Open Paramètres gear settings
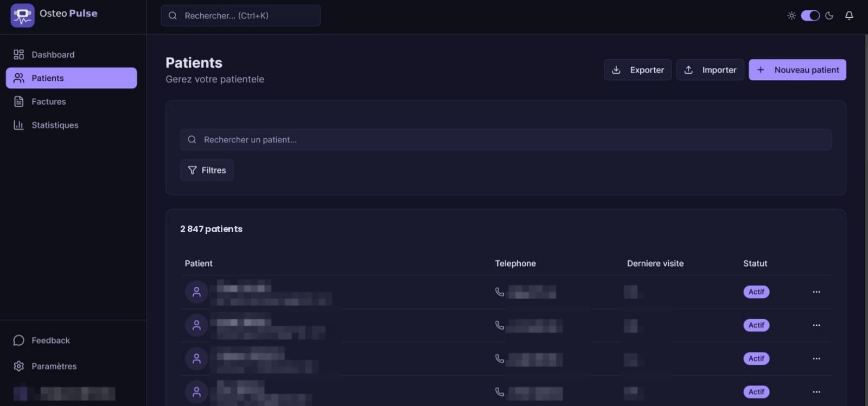This screenshot has height=406, width=868. 53,366
